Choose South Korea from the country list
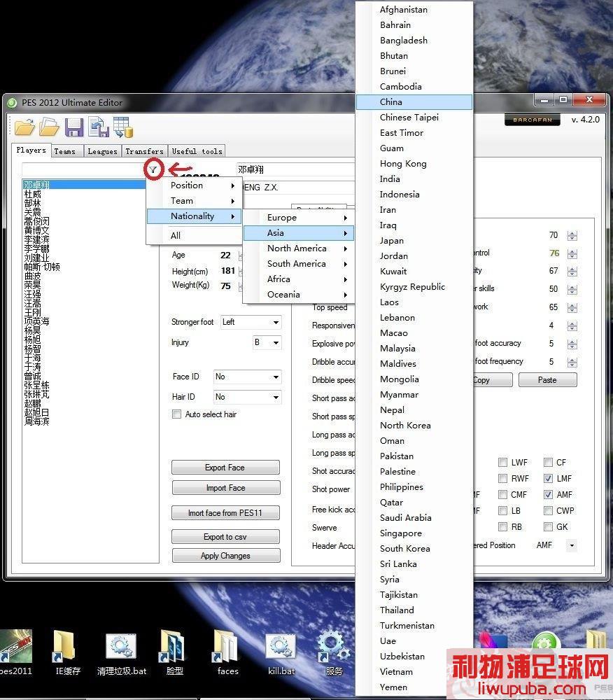Viewport: 613px width, 700px height. pyautogui.click(x=414, y=549)
